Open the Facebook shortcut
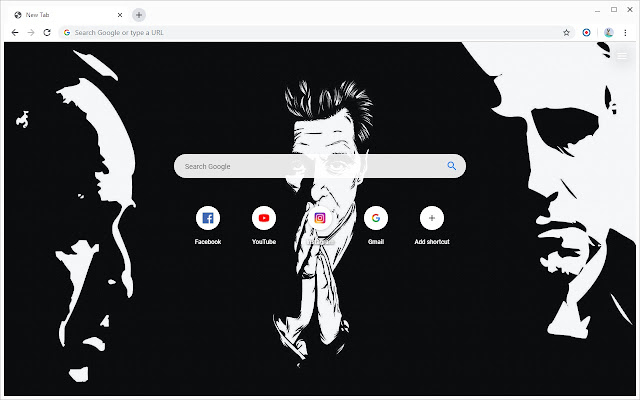 pyautogui.click(x=208, y=224)
